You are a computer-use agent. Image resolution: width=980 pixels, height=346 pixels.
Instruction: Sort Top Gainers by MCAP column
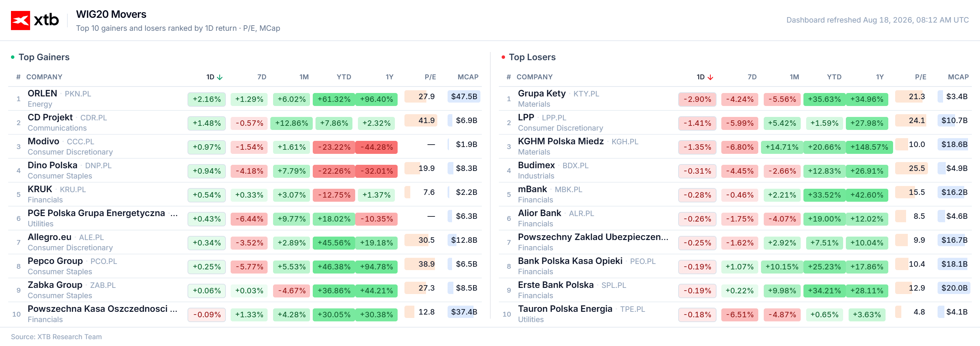[x=467, y=77]
